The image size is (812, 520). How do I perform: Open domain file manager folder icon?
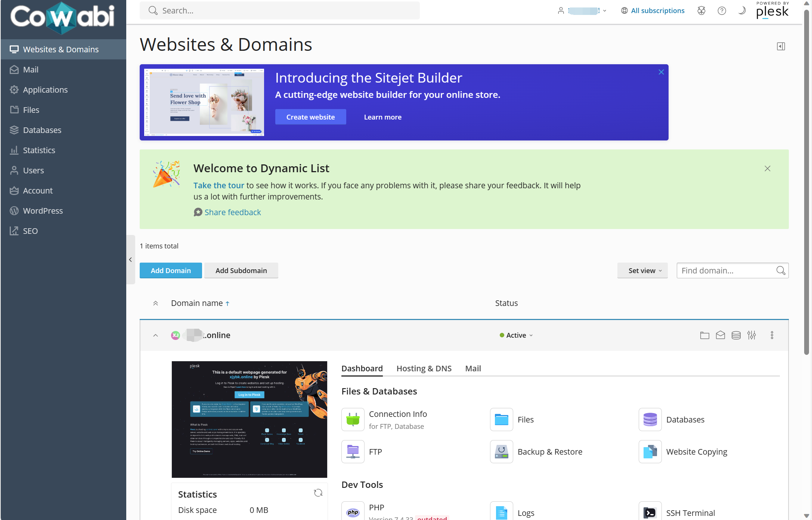[x=704, y=335]
